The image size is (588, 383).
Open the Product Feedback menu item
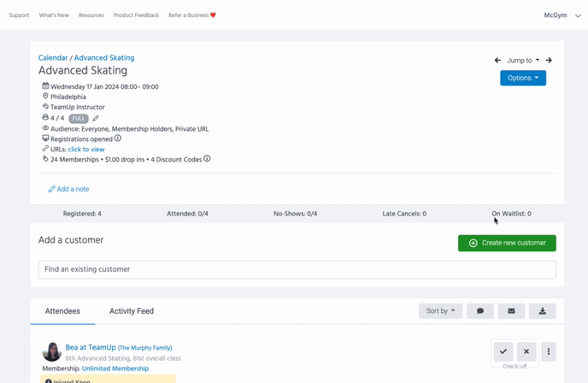click(136, 15)
